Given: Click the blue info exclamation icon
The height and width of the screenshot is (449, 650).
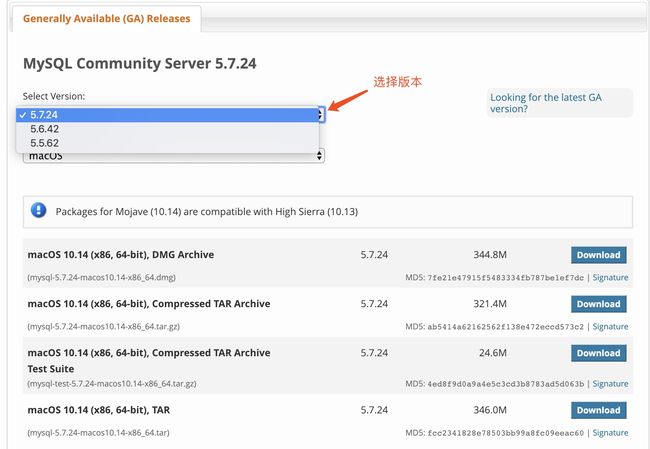Looking at the screenshot, I should (x=39, y=210).
